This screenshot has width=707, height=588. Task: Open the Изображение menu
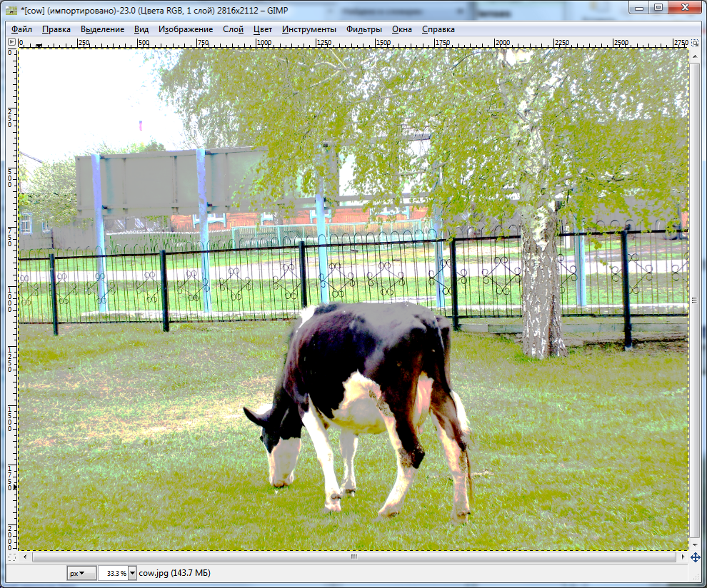click(x=185, y=29)
